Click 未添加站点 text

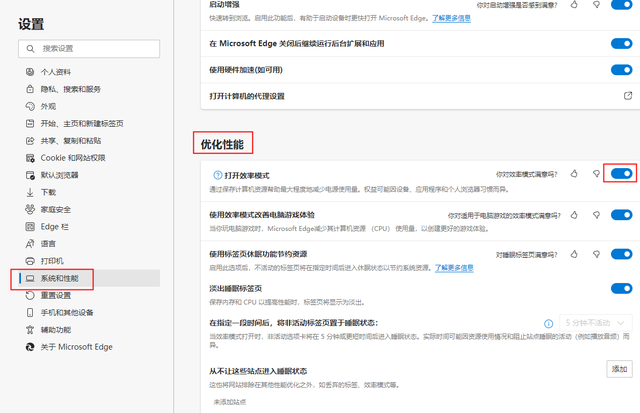click(x=230, y=402)
